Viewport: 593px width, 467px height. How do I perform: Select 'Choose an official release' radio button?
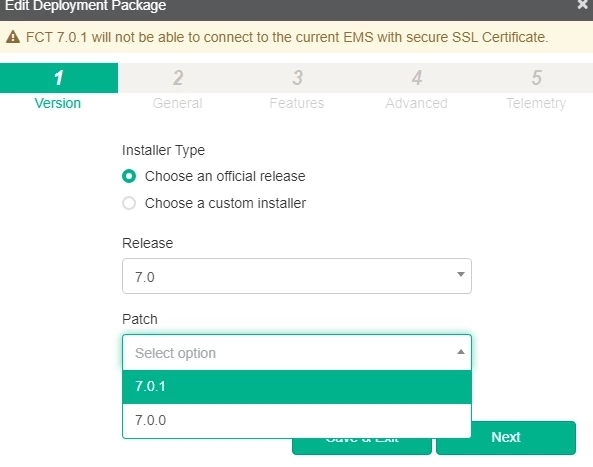click(129, 176)
